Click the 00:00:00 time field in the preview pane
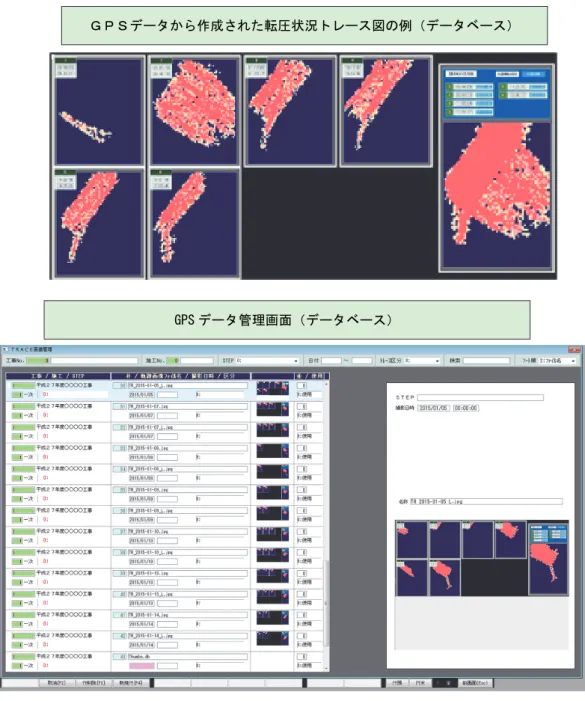This screenshot has height=701, width=585. click(466, 408)
